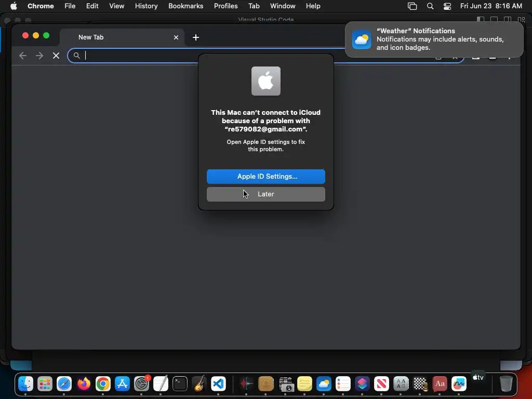Open GarageBand guitar icon in Dock

pos(199,384)
